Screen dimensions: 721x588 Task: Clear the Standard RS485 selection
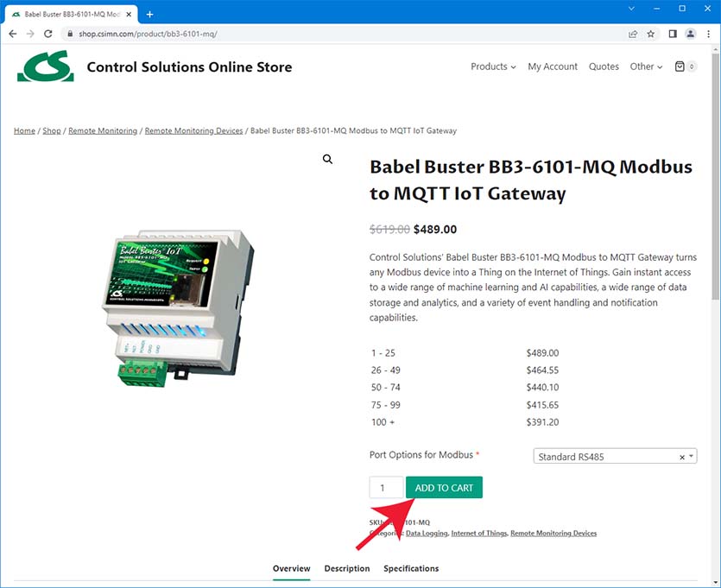682,457
